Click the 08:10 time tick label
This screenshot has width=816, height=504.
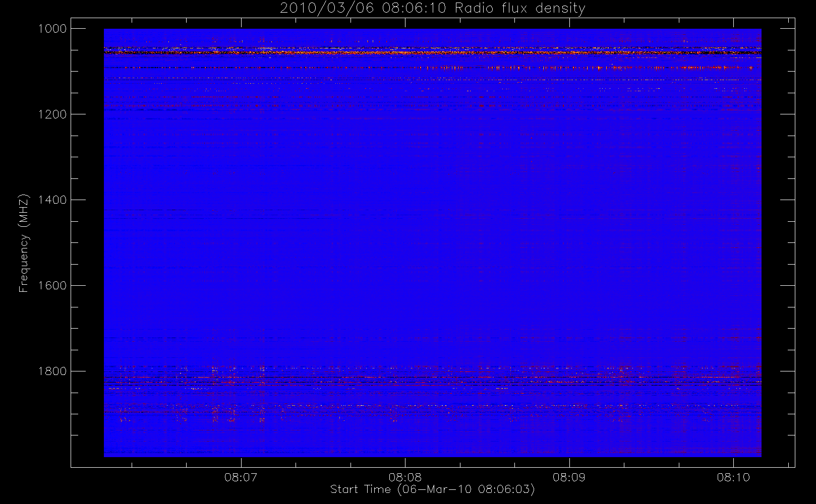[x=733, y=477]
